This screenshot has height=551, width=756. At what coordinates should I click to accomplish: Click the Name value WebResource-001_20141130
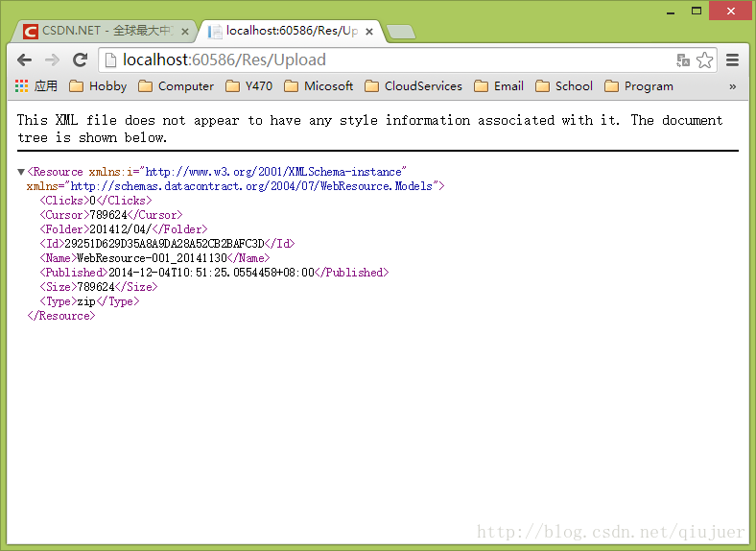[x=152, y=258]
